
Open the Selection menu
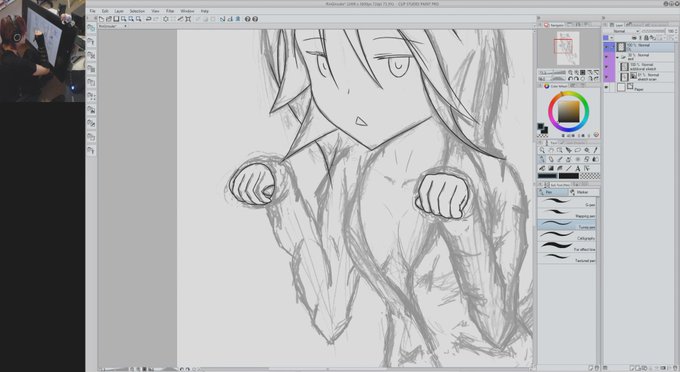pyautogui.click(x=137, y=11)
